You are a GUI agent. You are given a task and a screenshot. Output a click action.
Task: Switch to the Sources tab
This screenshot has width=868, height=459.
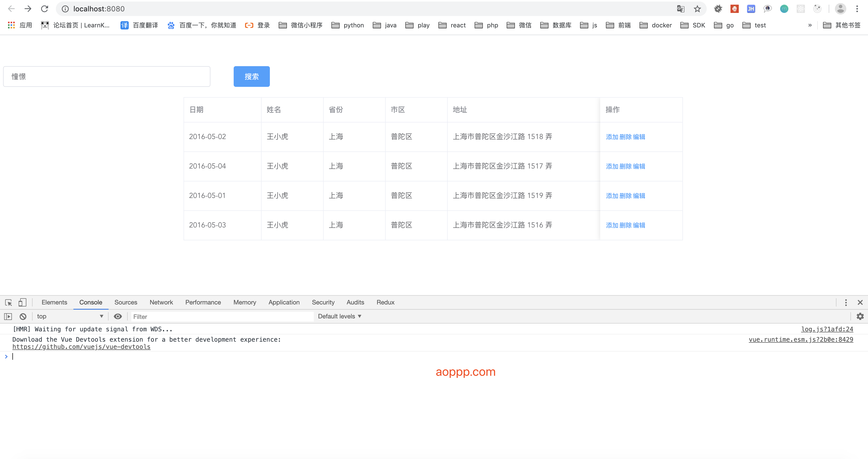click(x=126, y=302)
